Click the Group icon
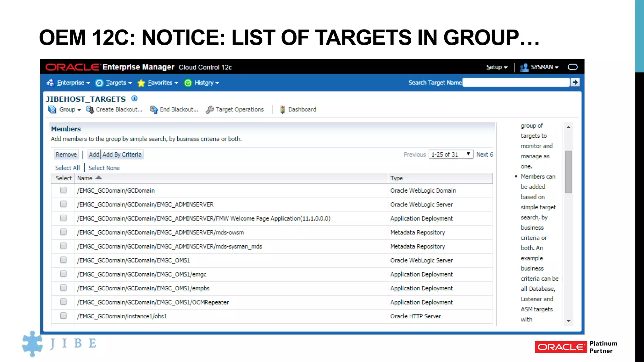The height and width of the screenshot is (362, 644). click(x=52, y=109)
